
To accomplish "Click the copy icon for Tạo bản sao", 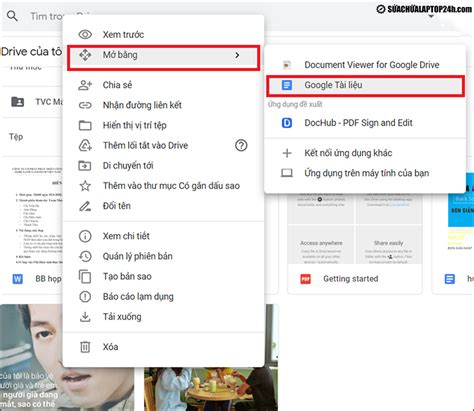I will (x=85, y=276).
